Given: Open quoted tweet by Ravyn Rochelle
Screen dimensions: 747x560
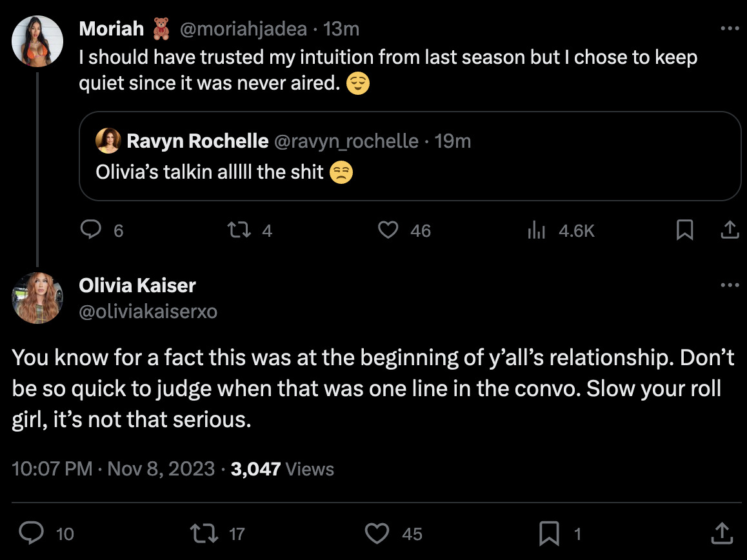Looking at the screenshot, I should 410,156.
